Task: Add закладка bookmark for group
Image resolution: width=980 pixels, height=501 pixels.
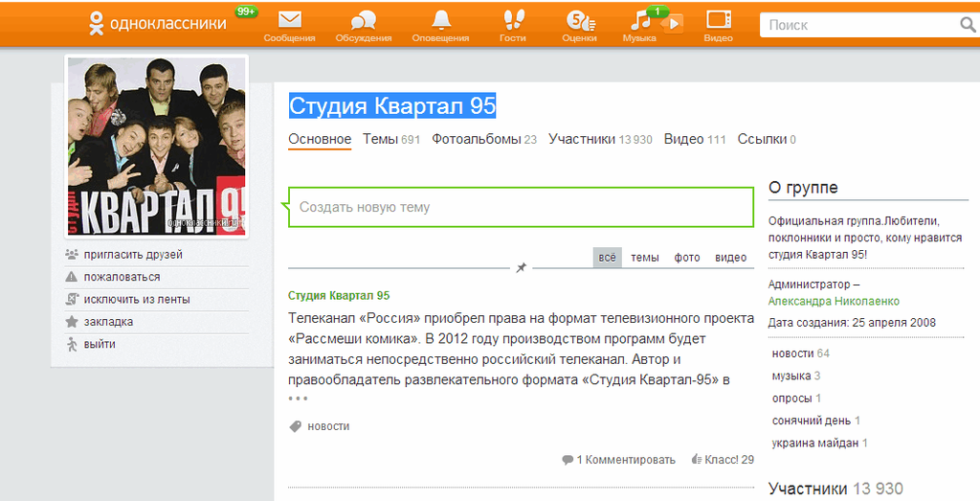Action: click(x=108, y=322)
